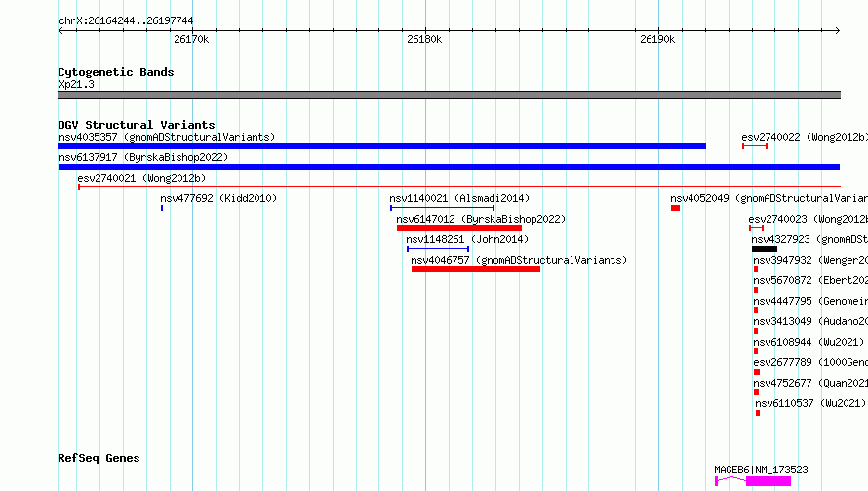Select the esv2740021 red variant line

(x=459, y=187)
